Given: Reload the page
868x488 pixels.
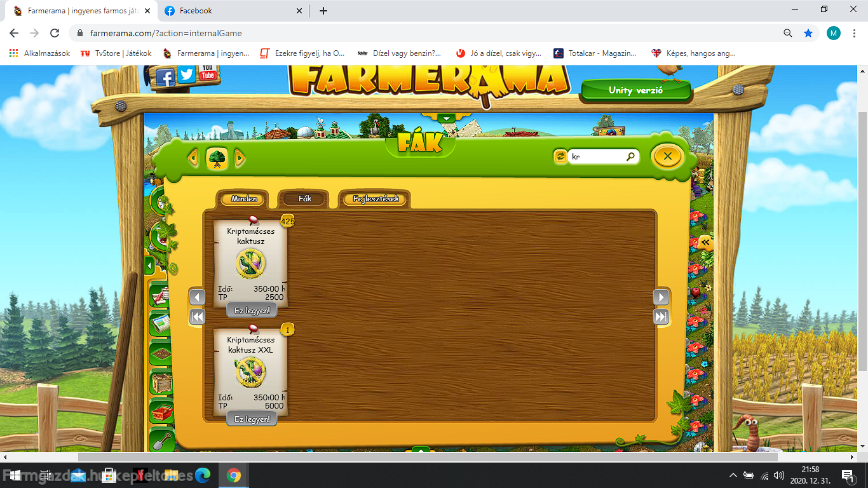Looking at the screenshot, I should tap(55, 33).
